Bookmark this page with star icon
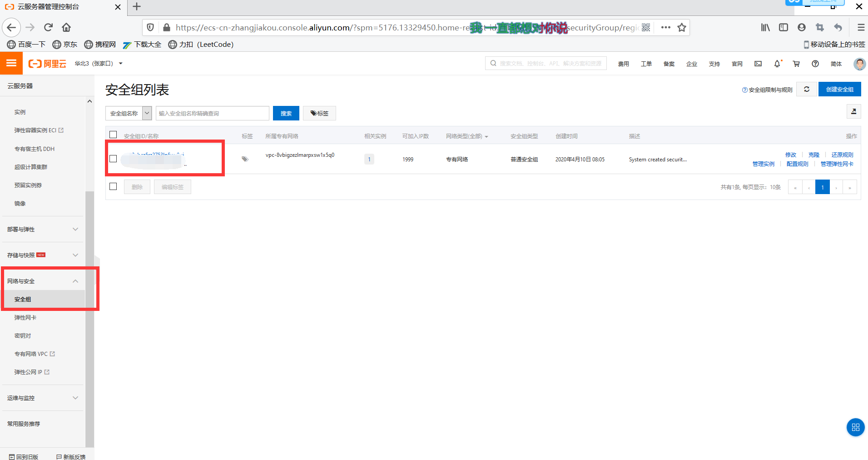The width and height of the screenshot is (868, 460). click(681, 27)
